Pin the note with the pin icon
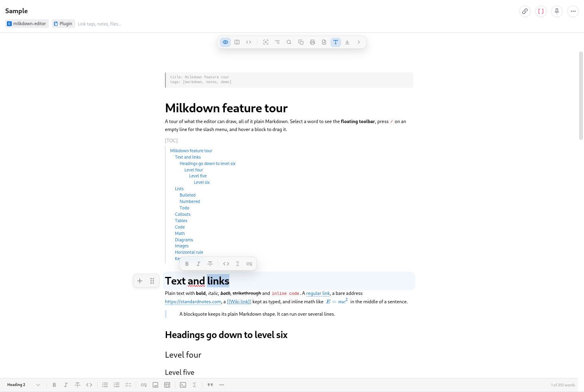 click(x=557, y=11)
